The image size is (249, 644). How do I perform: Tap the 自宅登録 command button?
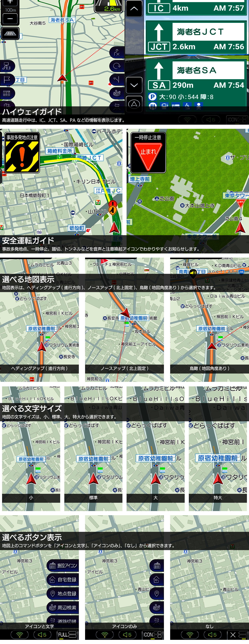(x=63, y=580)
